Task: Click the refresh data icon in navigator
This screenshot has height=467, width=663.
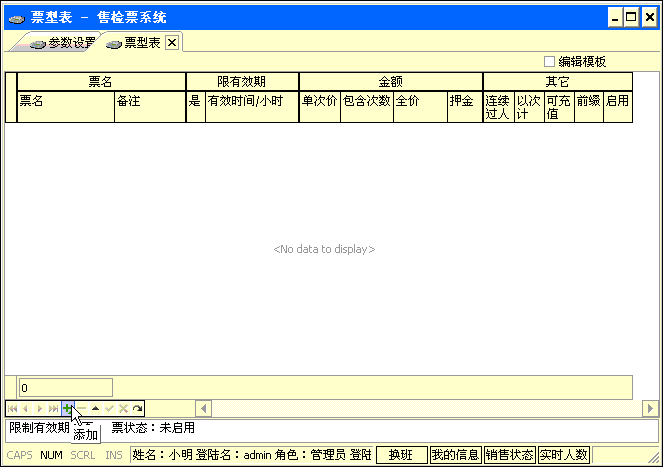Action: coord(138,408)
